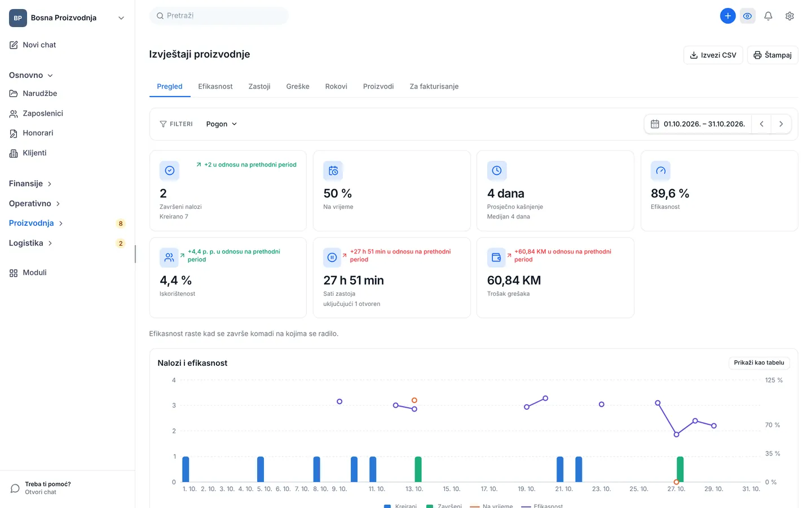Expand the Operativno section
Image resolution: width=812 pixels, height=508 pixels.
(x=34, y=203)
